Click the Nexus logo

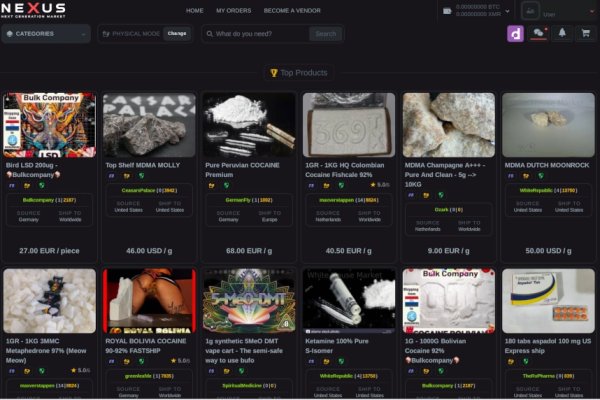point(33,10)
